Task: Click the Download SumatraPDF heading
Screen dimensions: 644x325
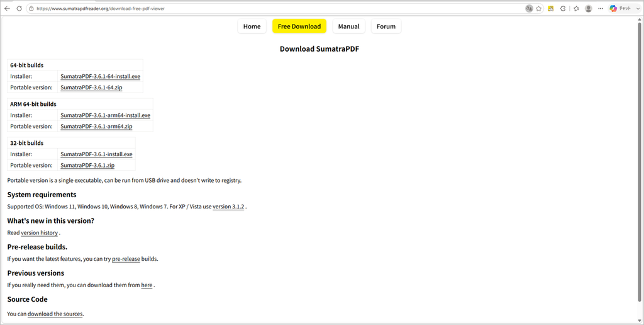Action: pyautogui.click(x=319, y=49)
